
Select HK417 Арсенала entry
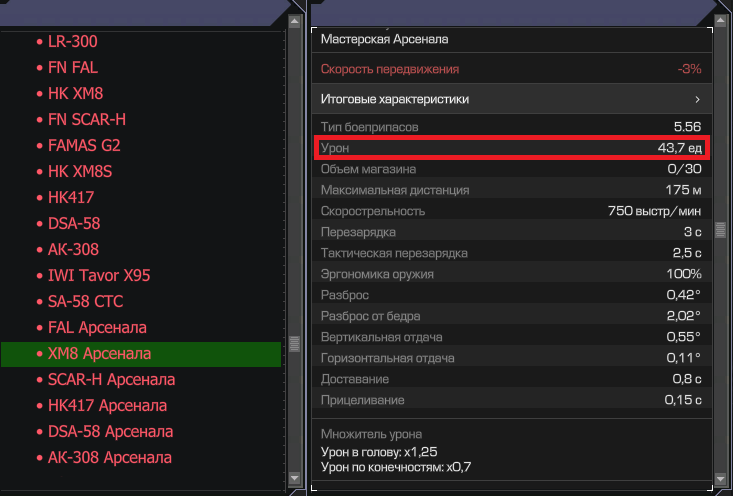[x=108, y=406]
